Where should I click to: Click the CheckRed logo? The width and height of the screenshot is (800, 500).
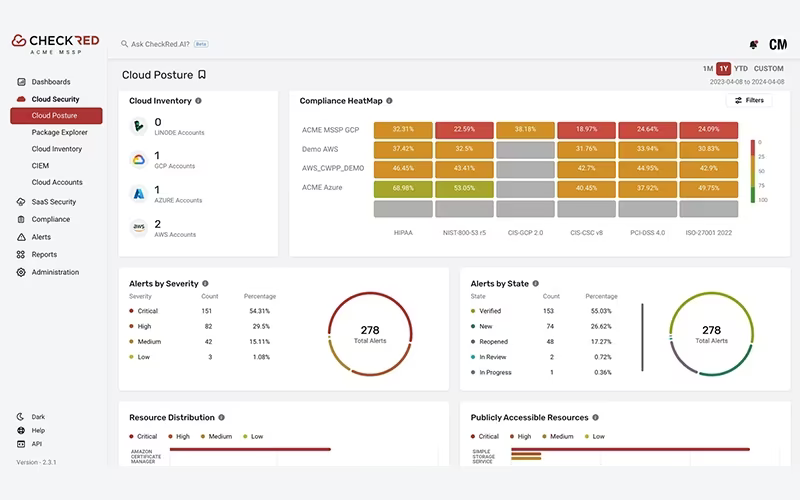[x=55, y=43]
